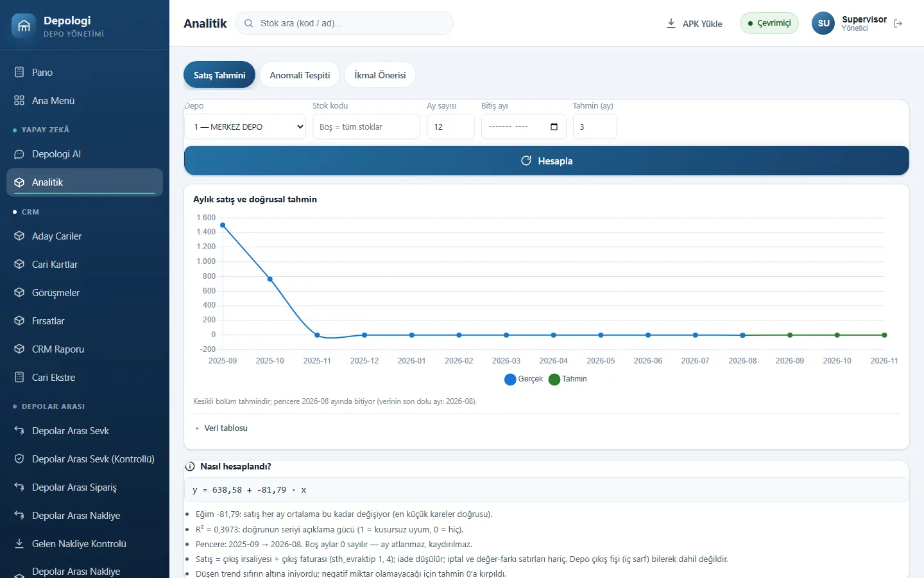Viewport: 924px width, 578px height.
Task: Toggle the Gerçek series in chart legend
Action: tap(524, 379)
